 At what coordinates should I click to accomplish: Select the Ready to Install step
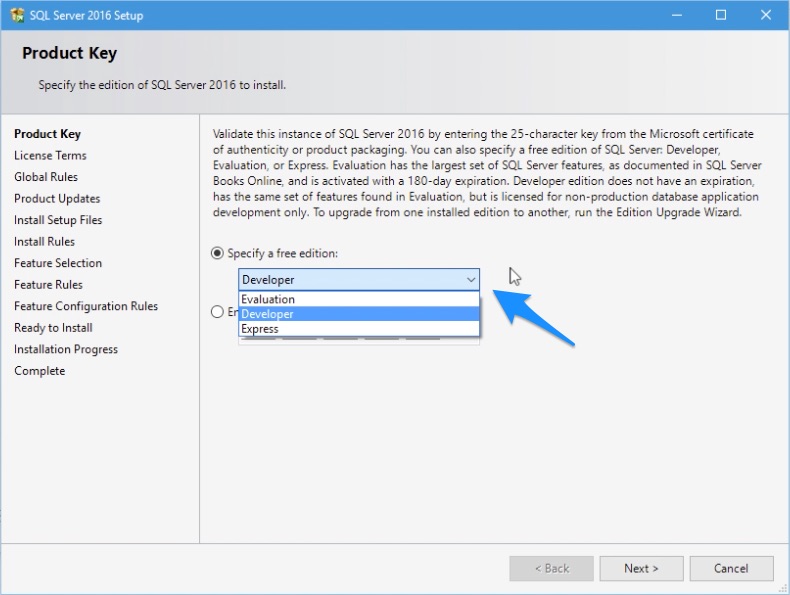53,328
